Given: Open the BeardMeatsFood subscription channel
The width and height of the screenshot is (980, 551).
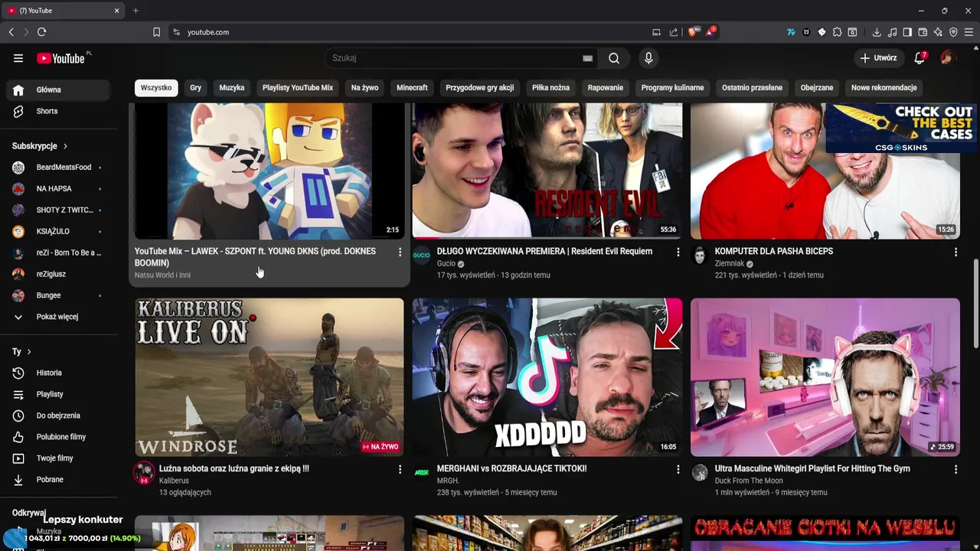Looking at the screenshot, I should coord(59,168).
